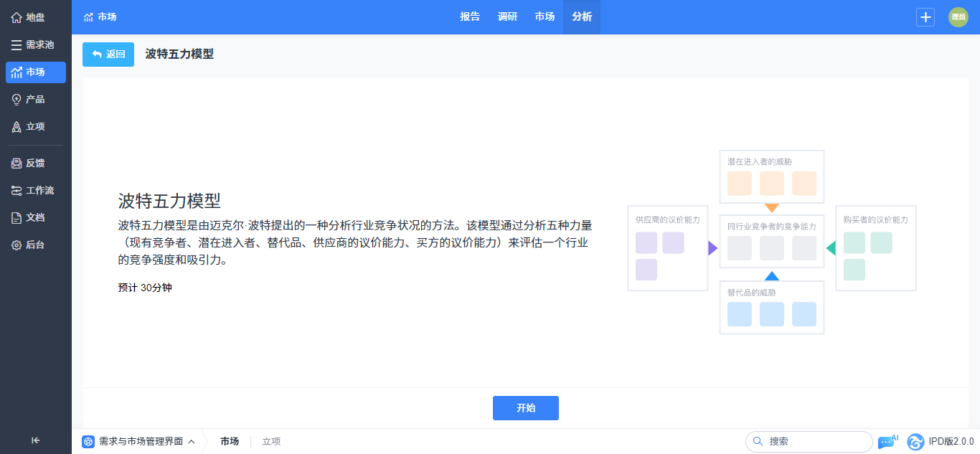
Task: Open the AI chat bubble icon
Action: coord(887,442)
